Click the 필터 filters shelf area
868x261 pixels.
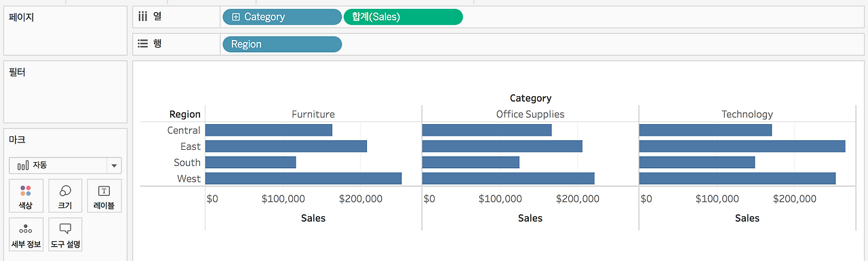[x=65, y=92]
